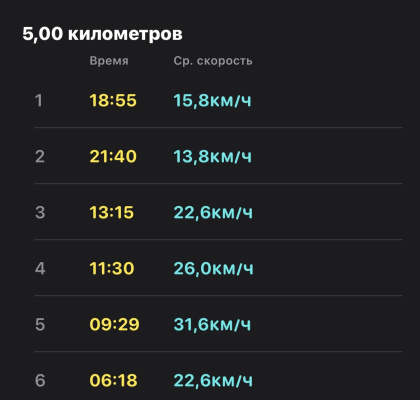Click the time value 13:15
Screen dimensions: 420x400
pos(112,212)
